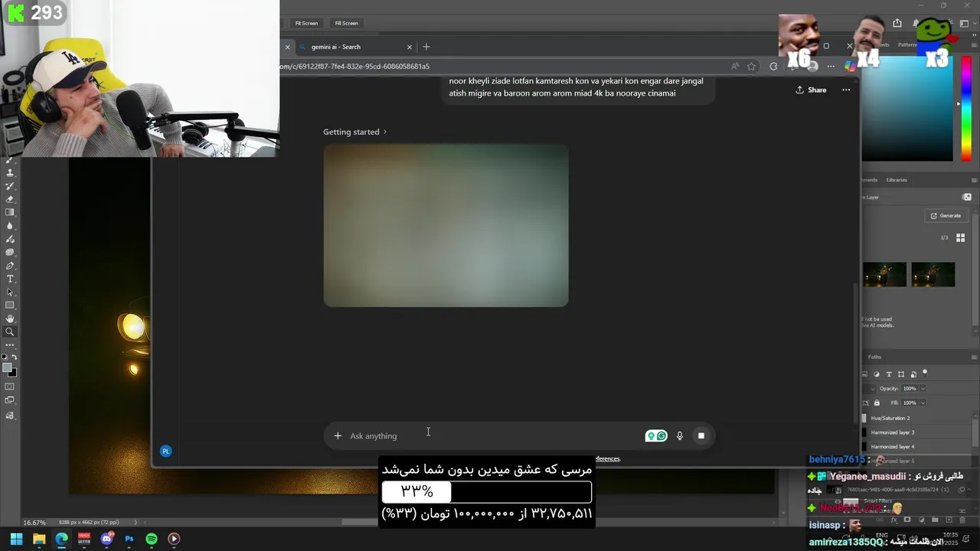Open the layer Opacity dropdown
The image size is (980, 551).
(x=923, y=389)
